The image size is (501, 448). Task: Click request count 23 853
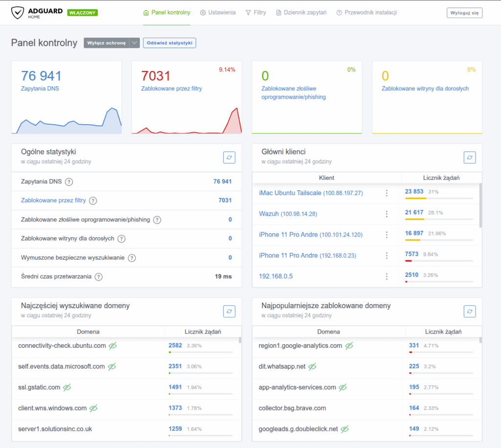(414, 191)
